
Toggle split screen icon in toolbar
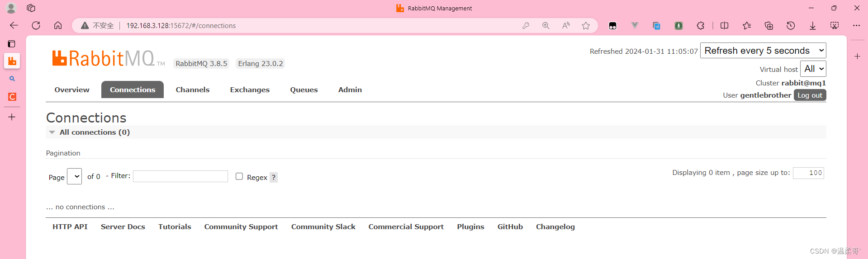[724, 26]
